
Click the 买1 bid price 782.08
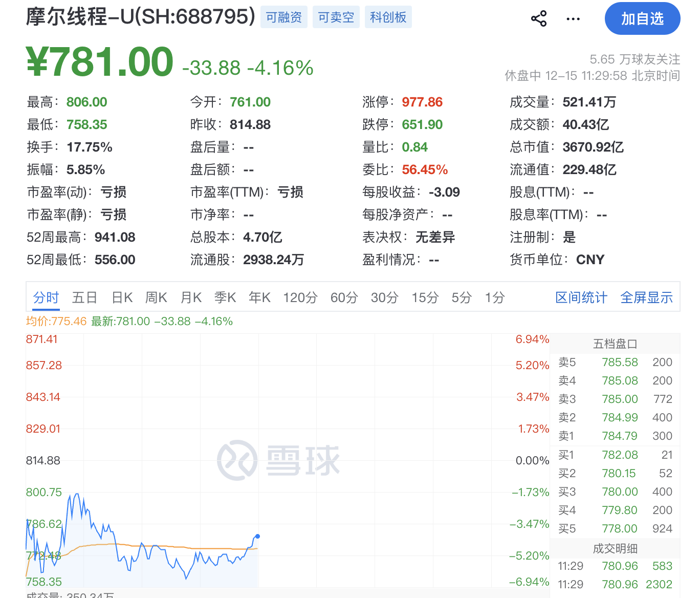pos(620,455)
